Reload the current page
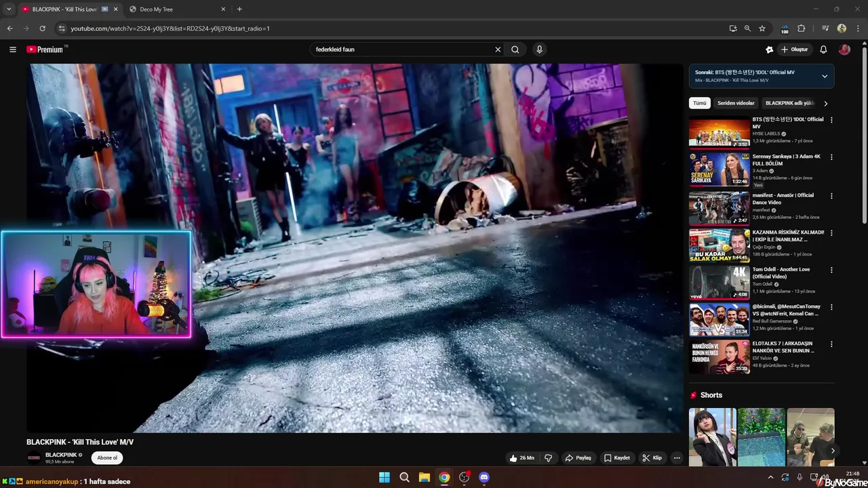868x488 pixels. (42, 28)
